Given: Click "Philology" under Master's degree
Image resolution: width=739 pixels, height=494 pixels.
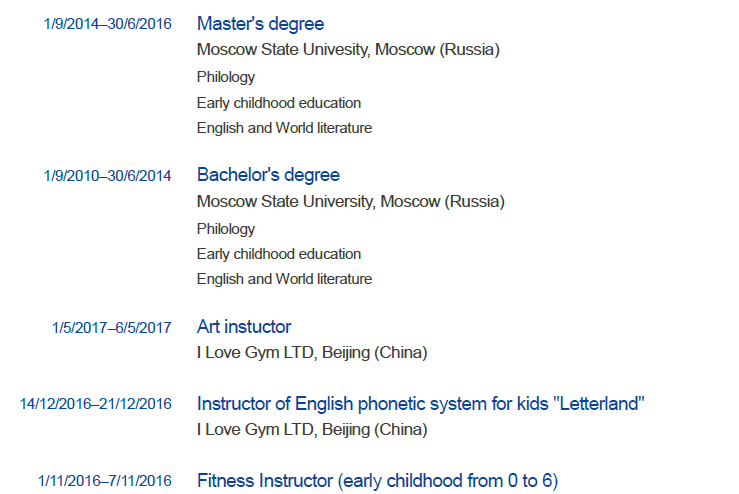Looking at the screenshot, I should tap(226, 77).
